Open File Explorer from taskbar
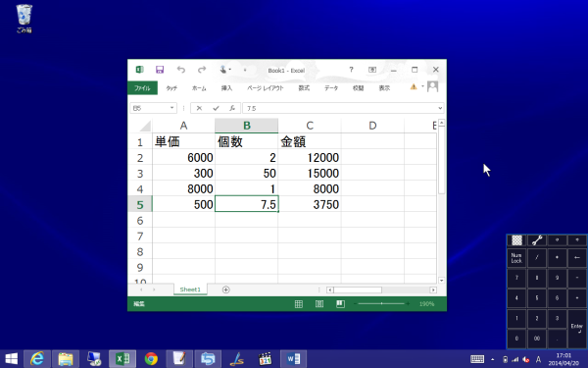The width and height of the screenshot is (588, 368). [66, 359]
